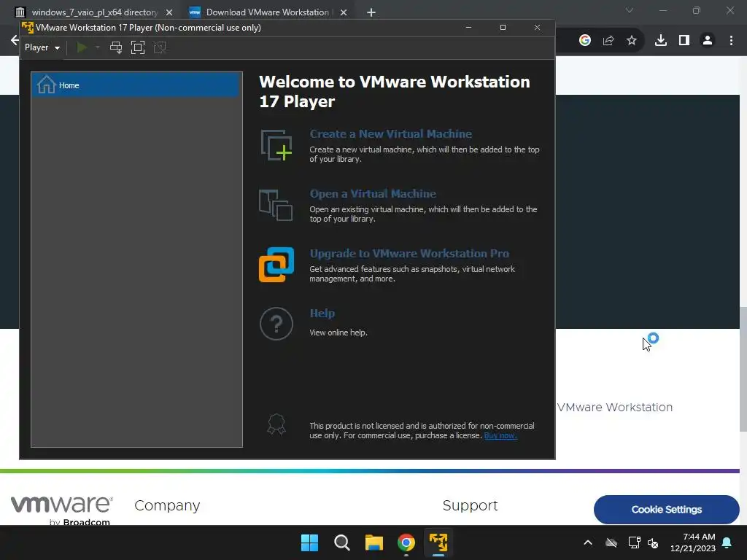Image resolution: width=747 pixels, height=560 pixels.
Task: Open a new Chrome tab
Action: tap(371, 12)
